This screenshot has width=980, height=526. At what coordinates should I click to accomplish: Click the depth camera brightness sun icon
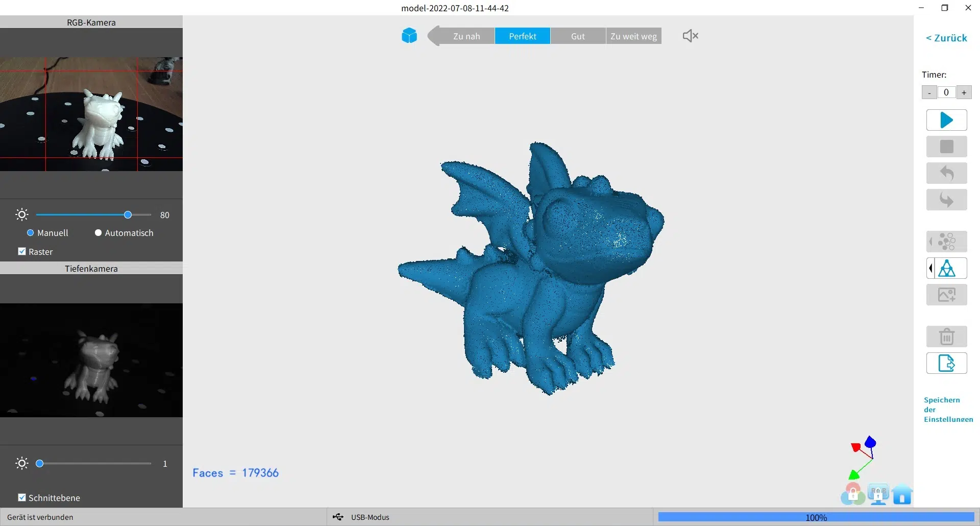pos(22,463)
